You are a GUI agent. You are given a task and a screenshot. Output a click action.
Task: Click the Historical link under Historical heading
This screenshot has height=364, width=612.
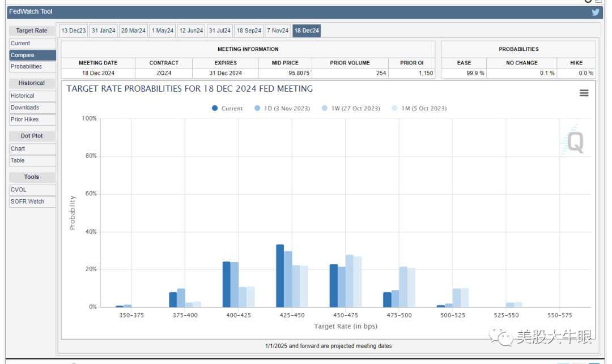point(32,96)
